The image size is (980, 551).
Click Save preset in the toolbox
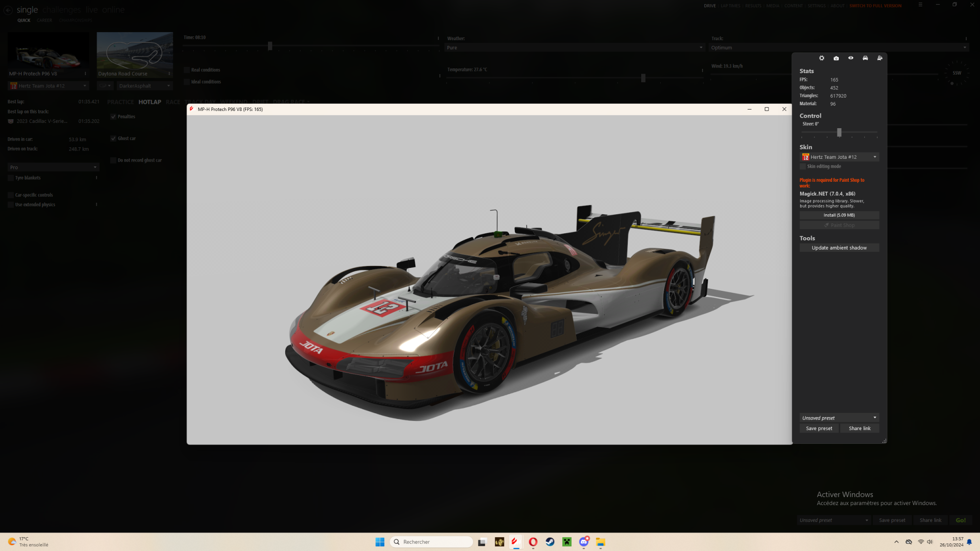click(819, 429)
